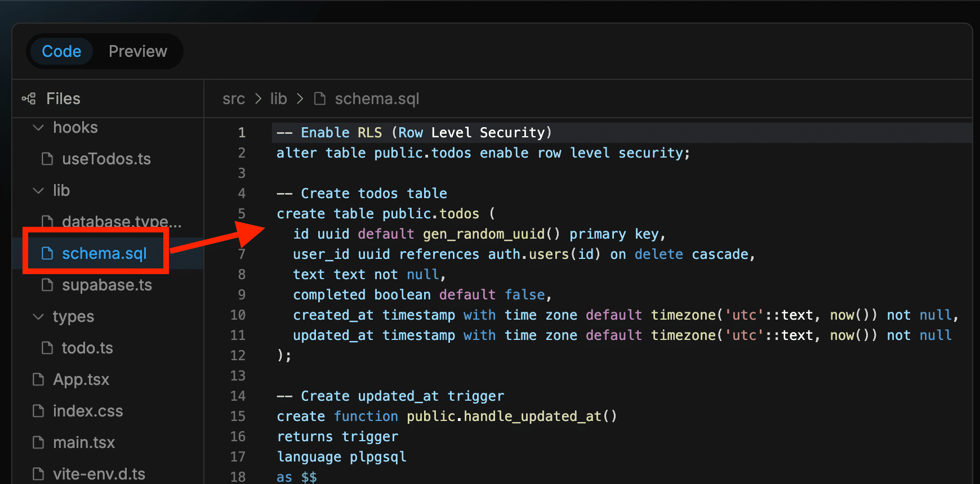
Task: Click the src breadcrumb link
Action: coord(233,99)
